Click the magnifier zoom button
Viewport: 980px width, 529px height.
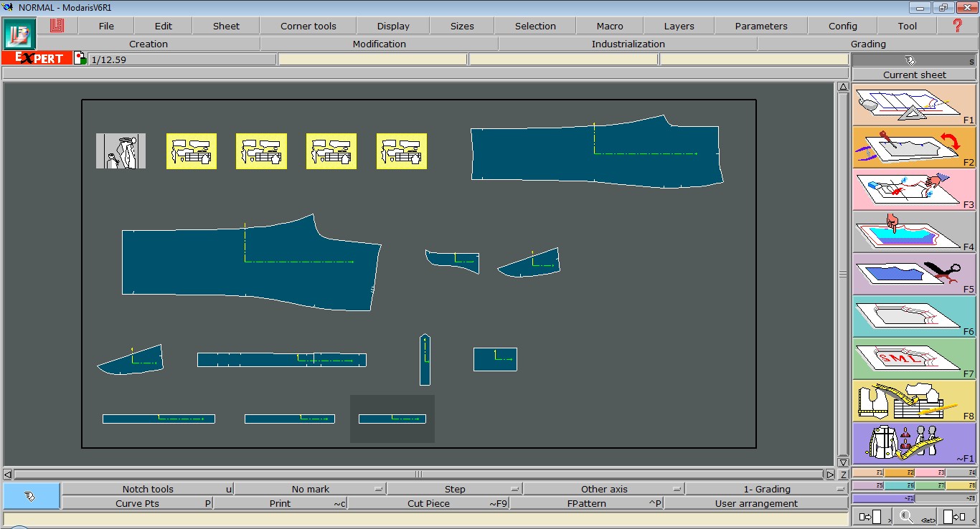coord(914,516)
